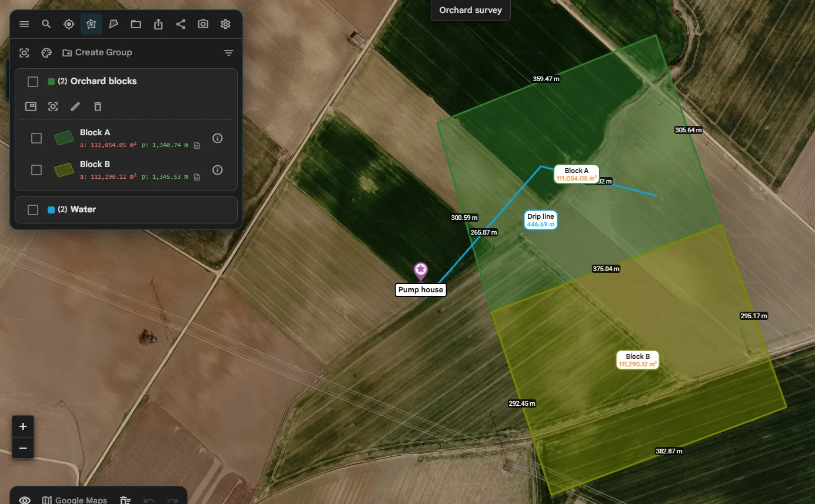Click the share nodes icon

(x=181, y=24)
